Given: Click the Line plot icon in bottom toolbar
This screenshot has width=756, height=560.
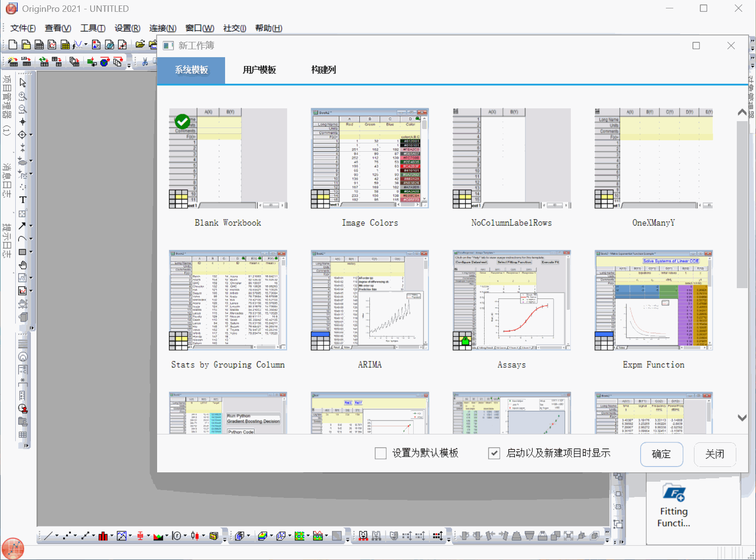Looking at the screenshot, I should click(48, 536).
